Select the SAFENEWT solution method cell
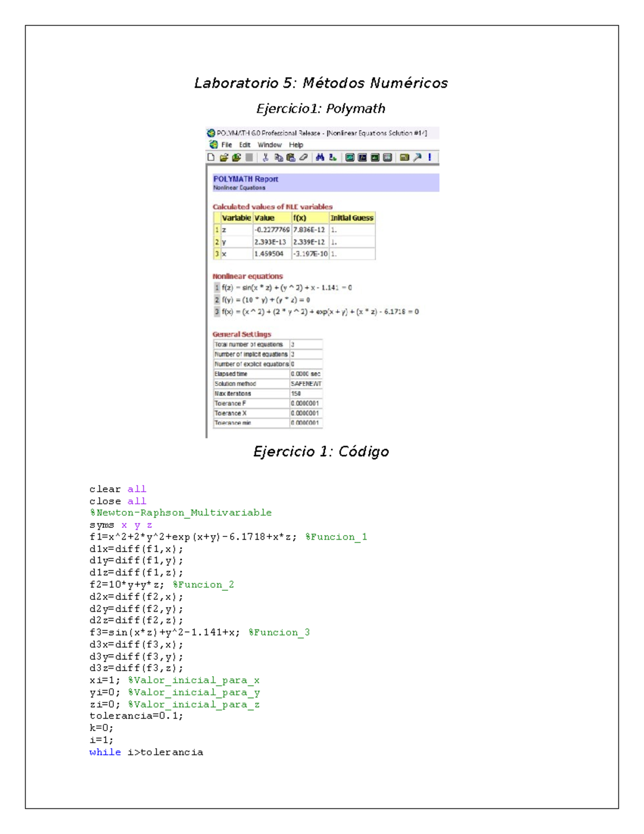The height and width of the screenshot is (834, 644). pos(306,384)
